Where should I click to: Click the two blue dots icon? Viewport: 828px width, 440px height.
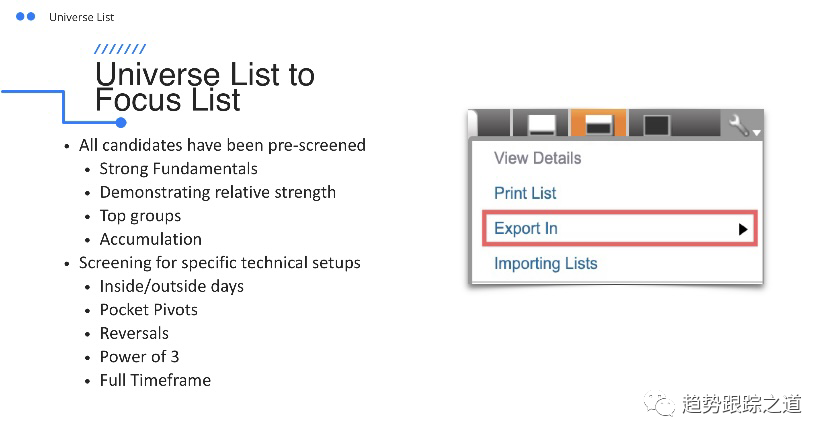[x=26, y=17]
